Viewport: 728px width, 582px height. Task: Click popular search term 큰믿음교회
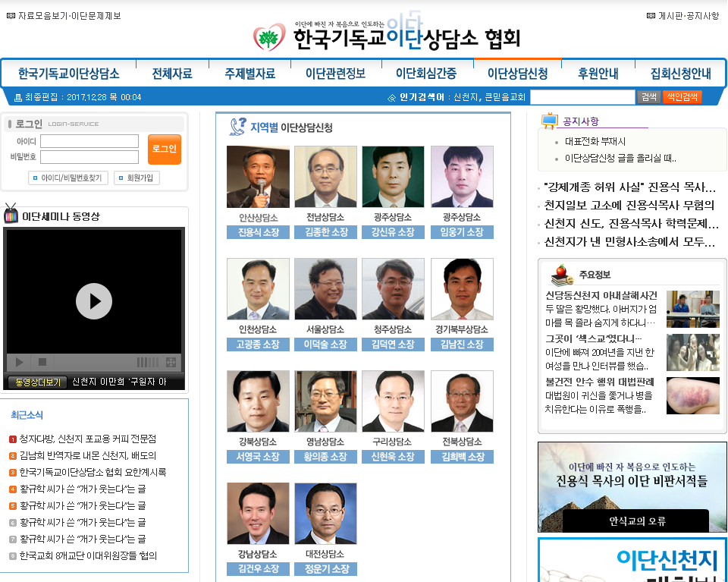pos(505,97)
